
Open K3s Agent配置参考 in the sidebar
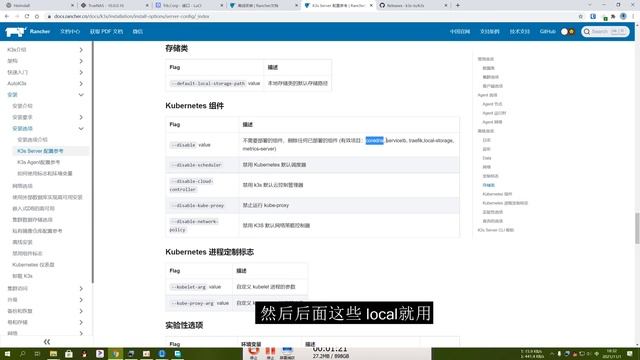tap(38, 162)
